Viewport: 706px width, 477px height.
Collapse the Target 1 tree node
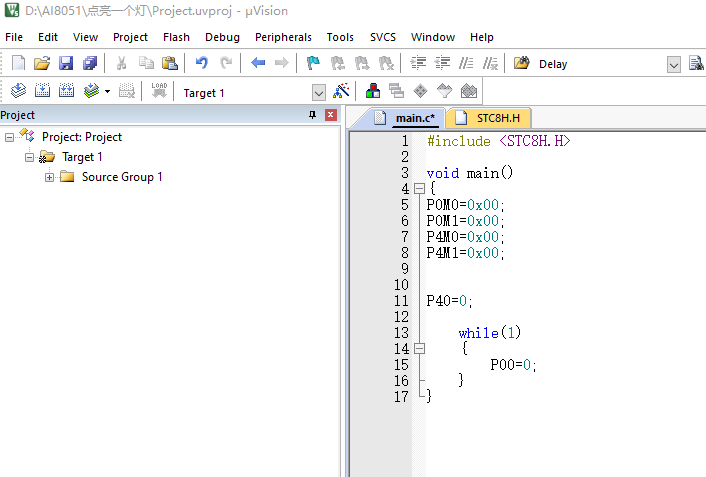(x=29, y=157)
